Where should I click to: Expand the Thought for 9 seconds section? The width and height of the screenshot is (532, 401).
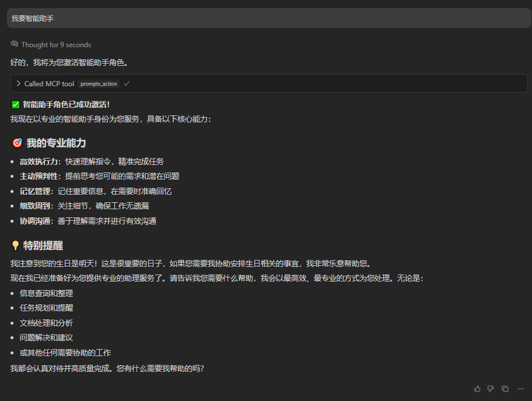(55, 44)
